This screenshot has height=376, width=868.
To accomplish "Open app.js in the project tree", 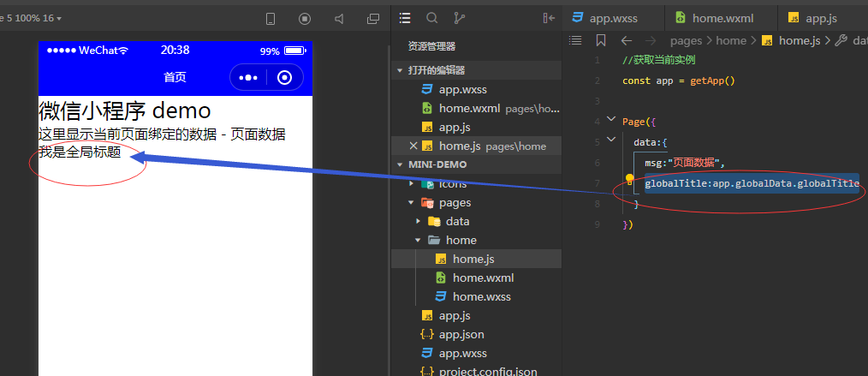I will (x=455, y=315).
